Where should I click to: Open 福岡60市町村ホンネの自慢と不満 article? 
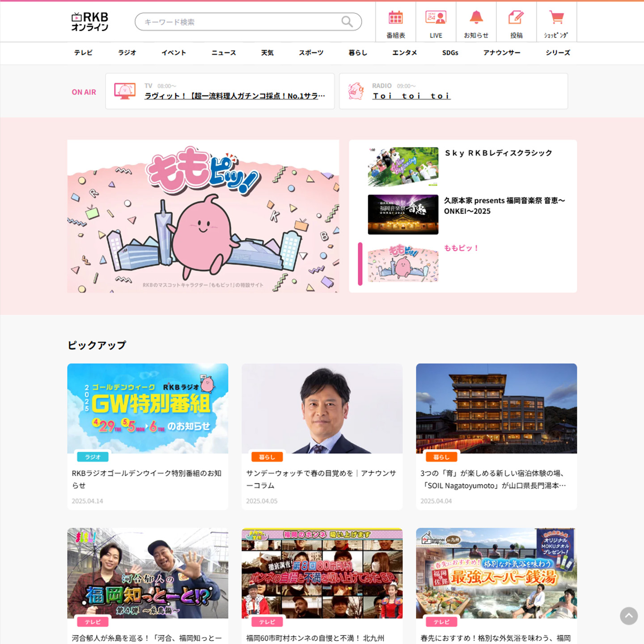click(x=315, y=638)
